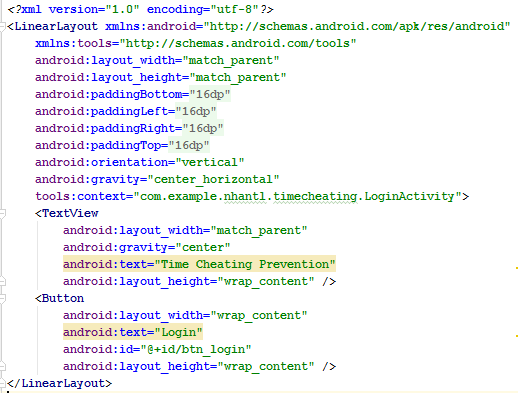Viewport: 518px width, 393px height.
Task: Click the android:id="@+id/btn_login" attribute
Action: 157,349
